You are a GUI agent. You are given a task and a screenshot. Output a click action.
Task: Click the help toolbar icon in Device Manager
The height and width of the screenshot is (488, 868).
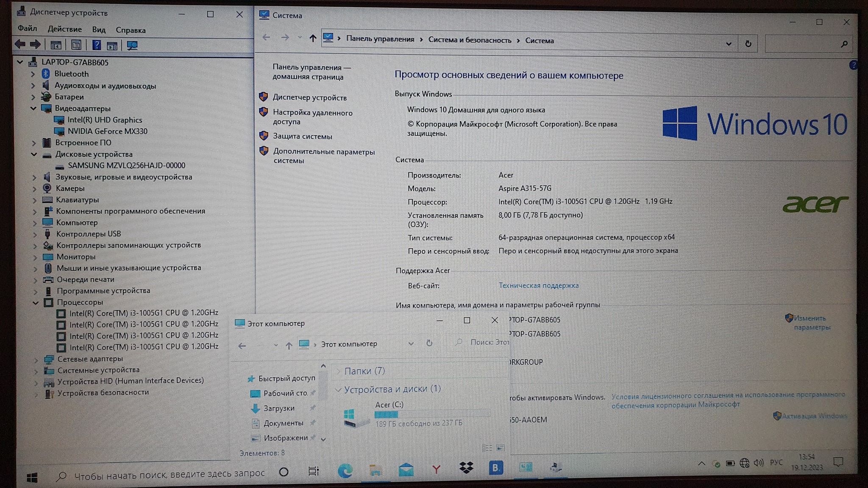(x=97, y=45)
